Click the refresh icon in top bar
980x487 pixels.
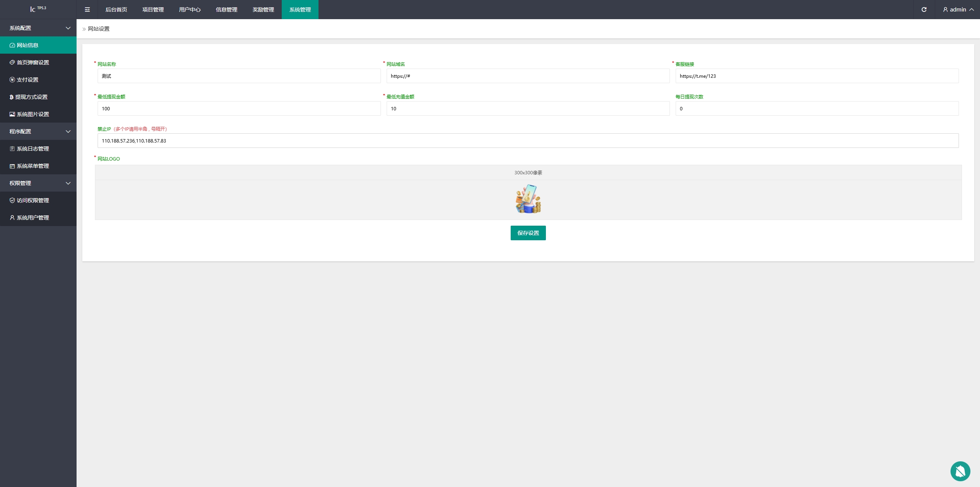924,10
